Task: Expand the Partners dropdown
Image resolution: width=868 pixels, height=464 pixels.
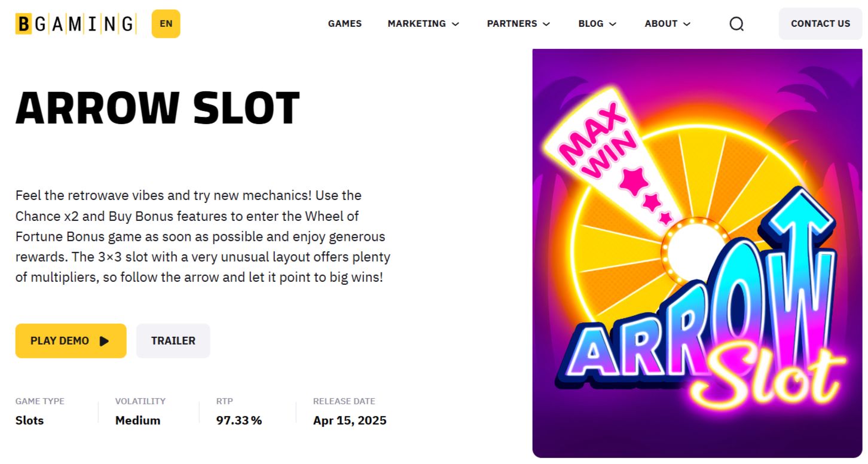Action: coord(512,24)
